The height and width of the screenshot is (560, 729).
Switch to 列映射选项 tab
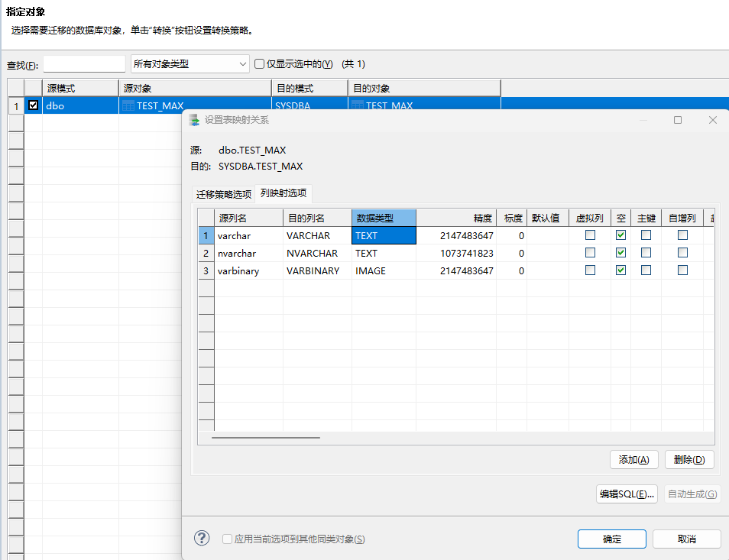point(283,193)
